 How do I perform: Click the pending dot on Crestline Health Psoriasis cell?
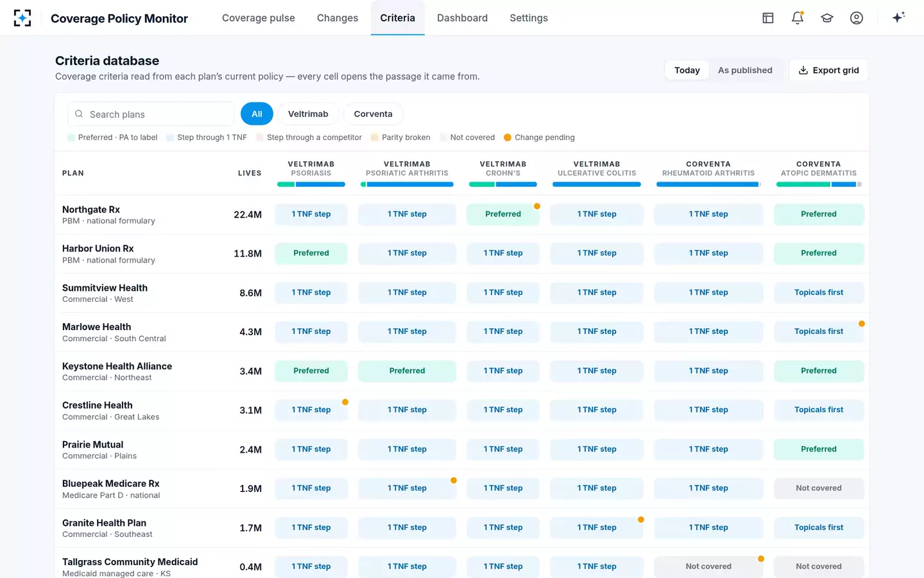[345, 402]
